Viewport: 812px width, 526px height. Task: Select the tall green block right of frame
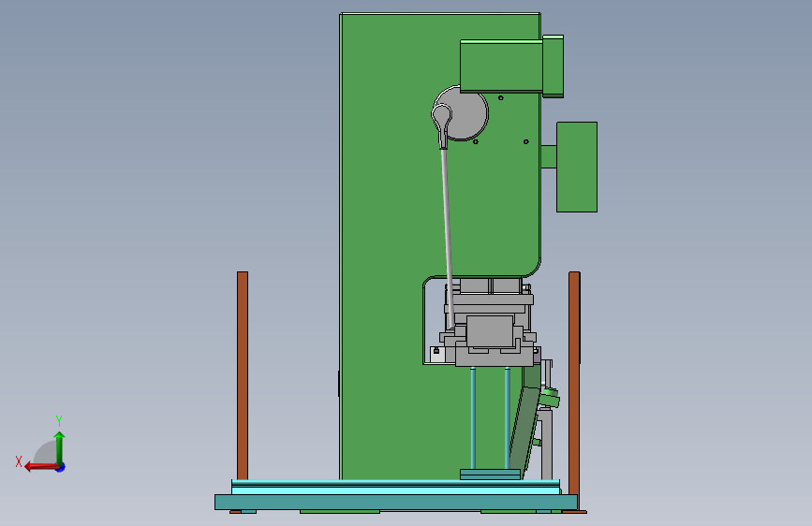click(577, 168)
